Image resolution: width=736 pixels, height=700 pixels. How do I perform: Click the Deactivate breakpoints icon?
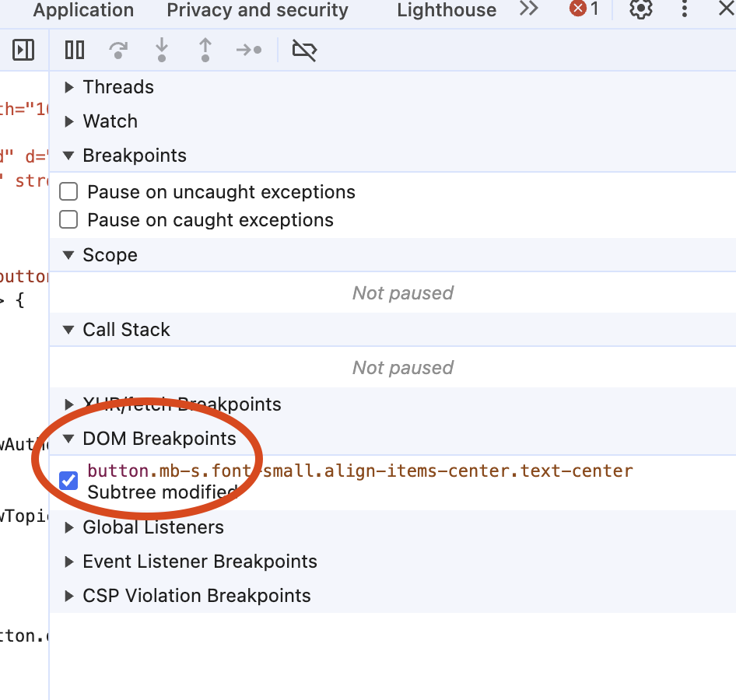click(x=304, y=49)
